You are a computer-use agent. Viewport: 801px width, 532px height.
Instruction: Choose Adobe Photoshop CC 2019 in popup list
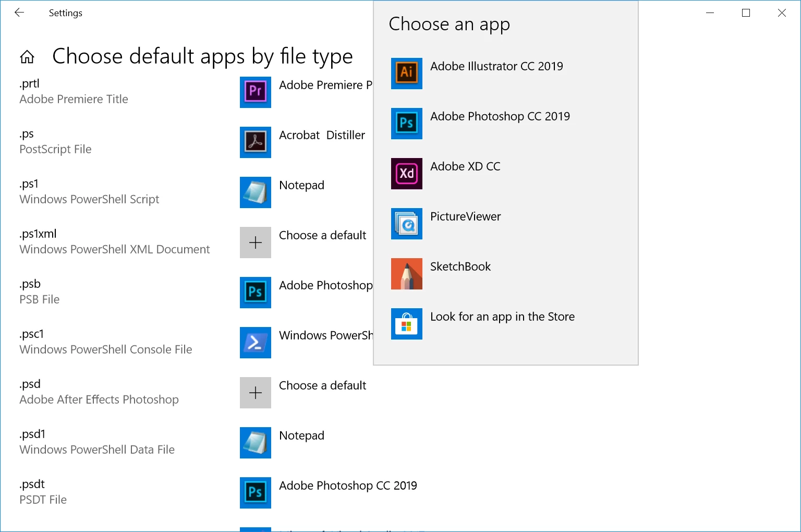click(500, 116)
